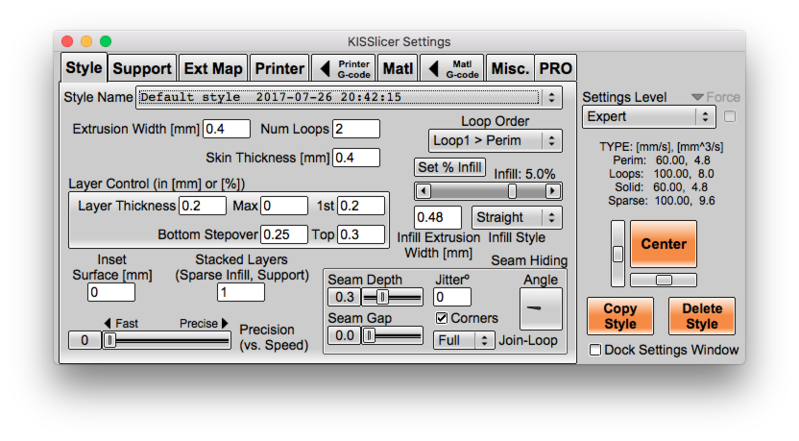The width and height of the screenshot is (799, 441).
Task: Expand the Loop Order dropdown
Action: click(x=495, y=141)
